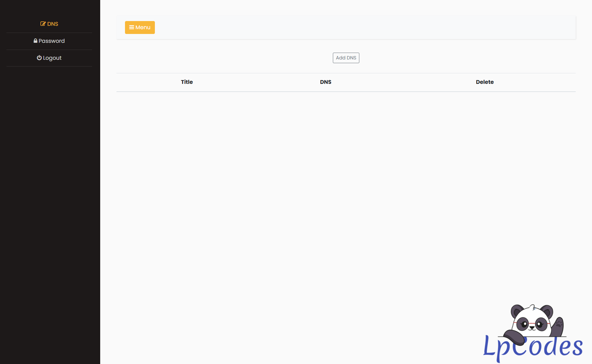Click the panda mascot face
Viewport: 592px width, 364px height.
[x=532, y=321]
